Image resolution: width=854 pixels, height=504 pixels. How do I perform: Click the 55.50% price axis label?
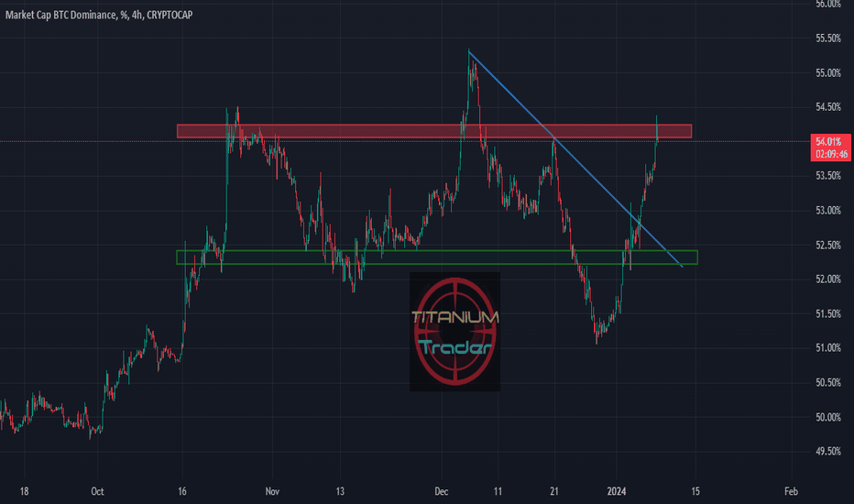827,38
